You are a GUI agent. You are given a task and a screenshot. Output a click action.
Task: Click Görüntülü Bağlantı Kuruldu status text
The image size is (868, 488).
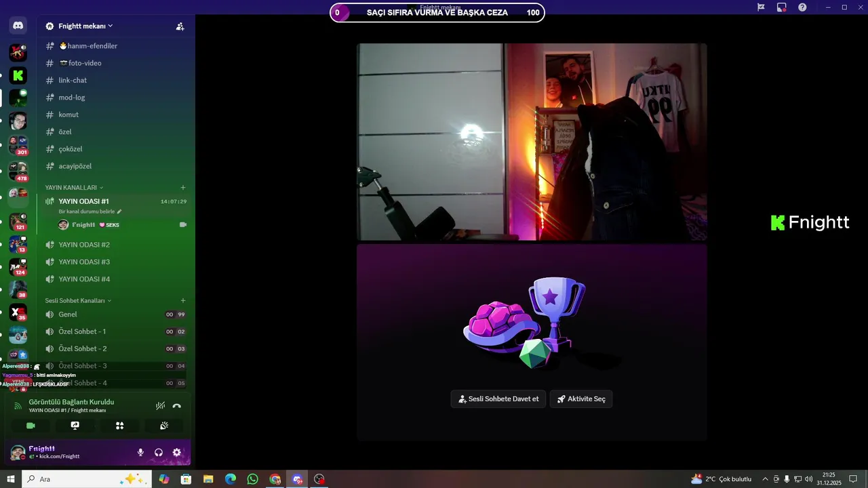point(71,402)
